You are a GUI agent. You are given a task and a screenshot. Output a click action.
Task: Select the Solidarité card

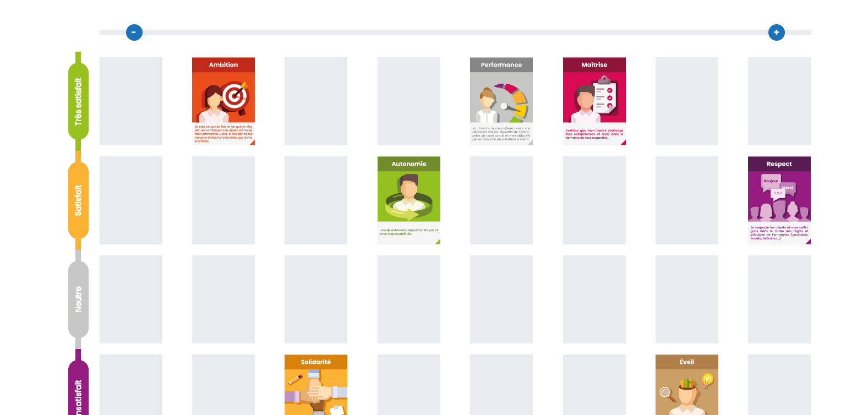click(x=316, y=385)
